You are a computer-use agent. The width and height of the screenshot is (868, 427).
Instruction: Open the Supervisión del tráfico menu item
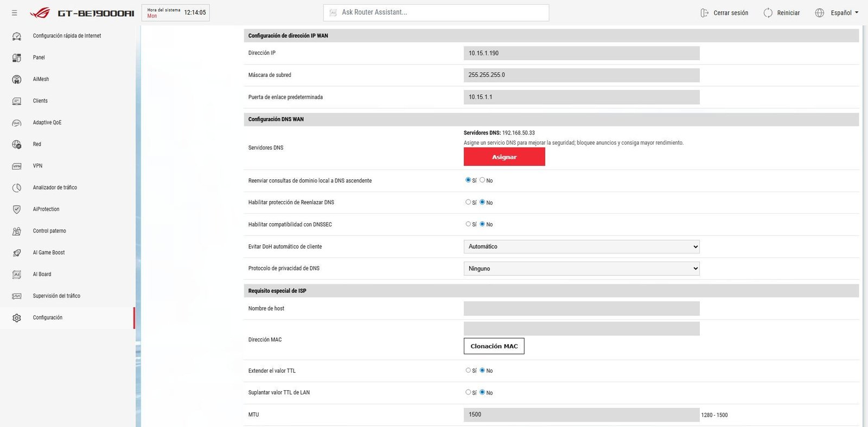(67, 296)
